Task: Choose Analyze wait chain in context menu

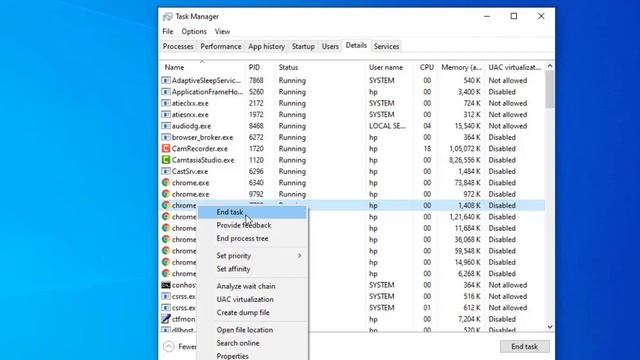Action: coord(252,286)
